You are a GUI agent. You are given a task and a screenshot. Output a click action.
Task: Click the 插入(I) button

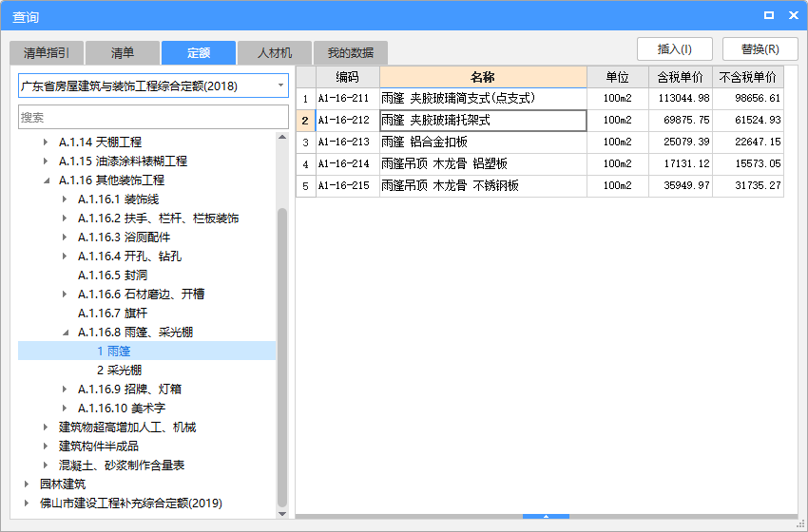point(675,49)
